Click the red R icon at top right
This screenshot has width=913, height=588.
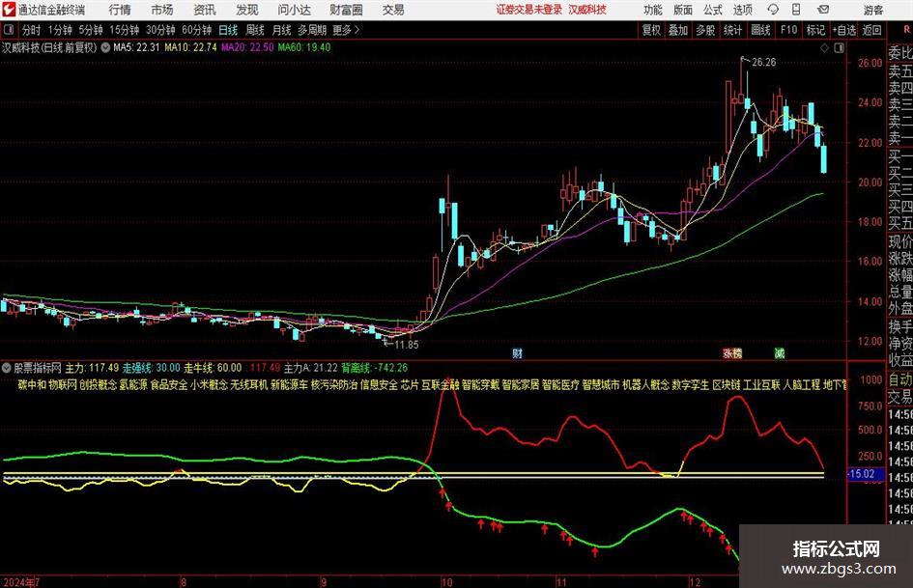click(906, 30)
